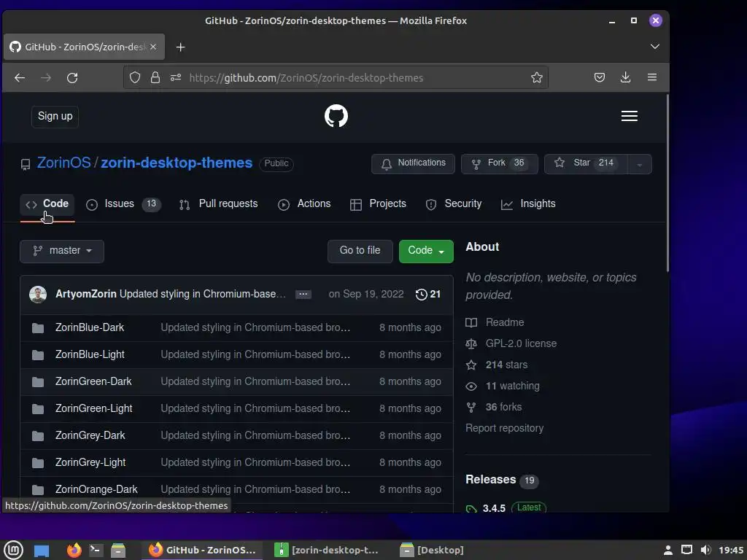This screenshot has width=747, height=560.
Task: Open the ZorinGrey-Dark folder name
Action: [x=90, y=436]
